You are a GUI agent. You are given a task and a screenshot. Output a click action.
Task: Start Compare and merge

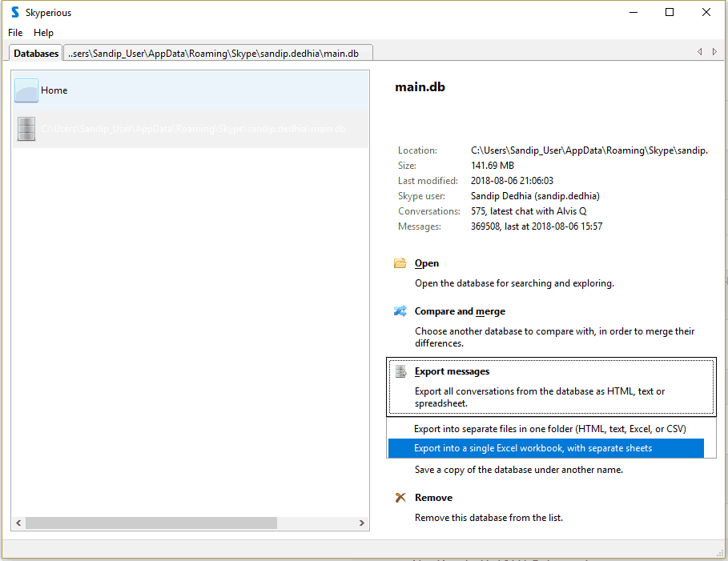click(x=460, y=311)
